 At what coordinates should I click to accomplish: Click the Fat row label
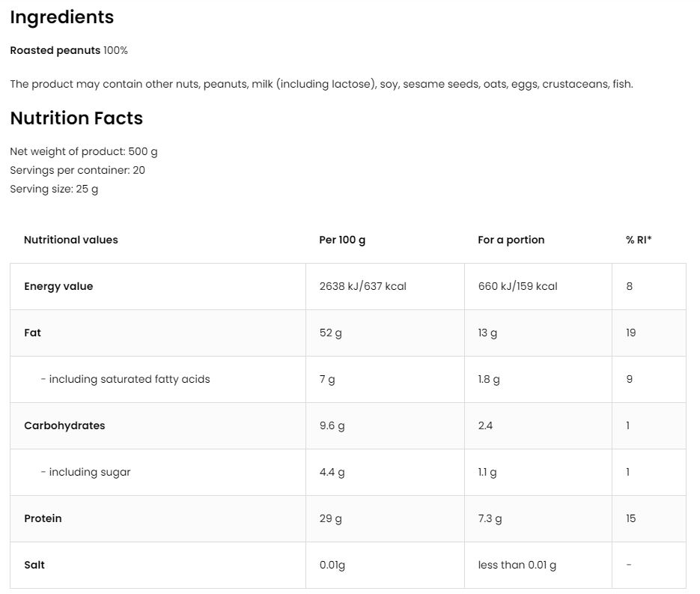pos(32,333)
